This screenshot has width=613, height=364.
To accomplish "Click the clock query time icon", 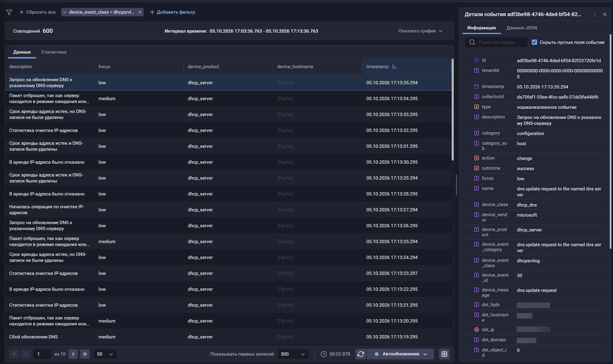I will coord(323,354).
